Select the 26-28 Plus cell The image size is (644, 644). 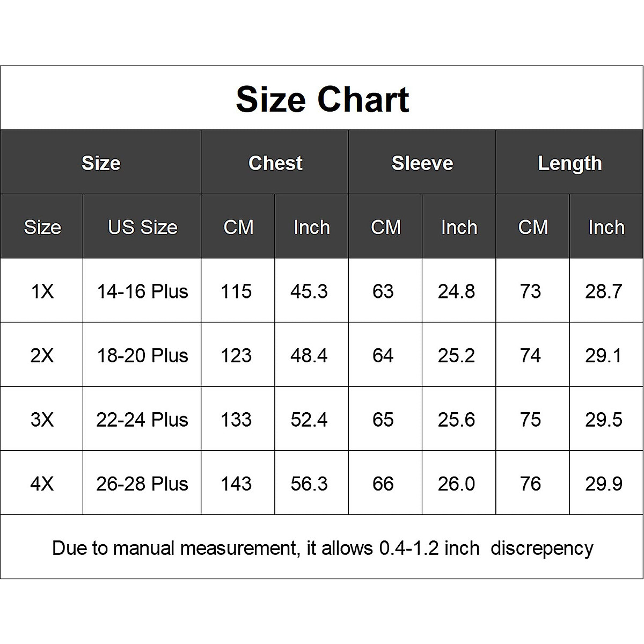click(142, 484)
